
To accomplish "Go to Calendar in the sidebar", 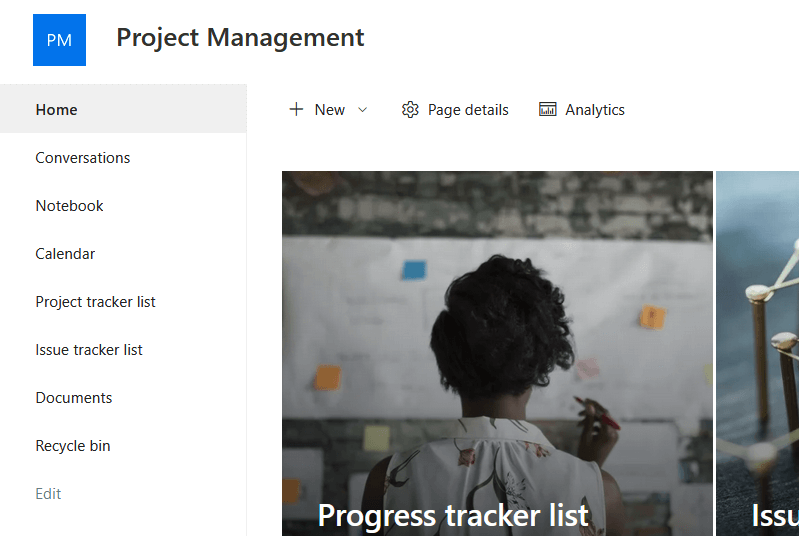I will [x=65, y=254].
